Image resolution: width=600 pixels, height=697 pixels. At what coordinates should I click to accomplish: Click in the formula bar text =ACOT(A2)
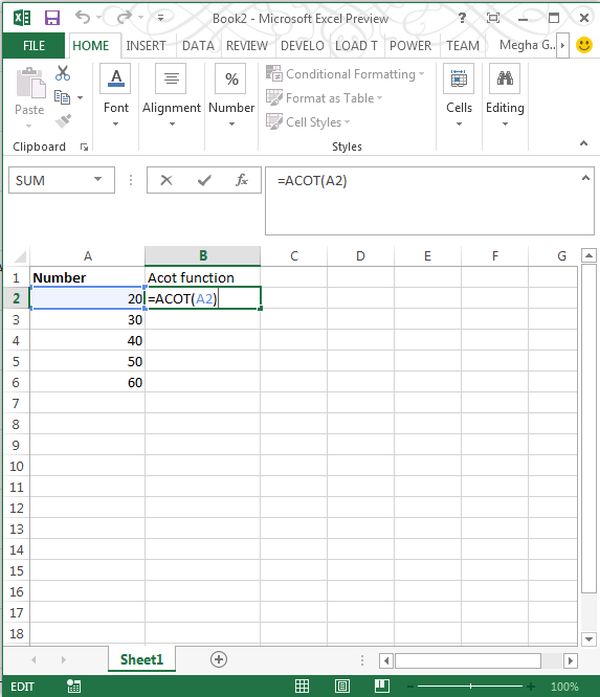pyautogui.click(x=312, y=180)
